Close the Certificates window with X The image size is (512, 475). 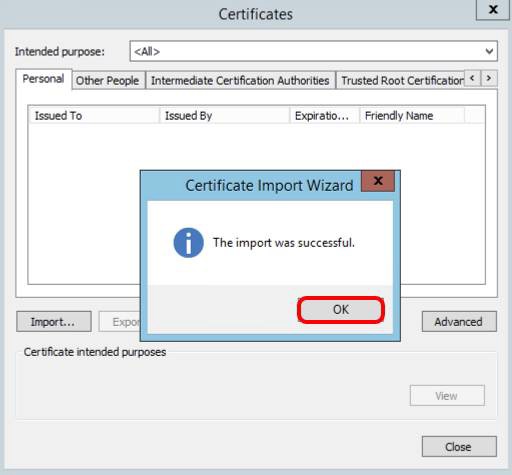[x=493, y=10]
